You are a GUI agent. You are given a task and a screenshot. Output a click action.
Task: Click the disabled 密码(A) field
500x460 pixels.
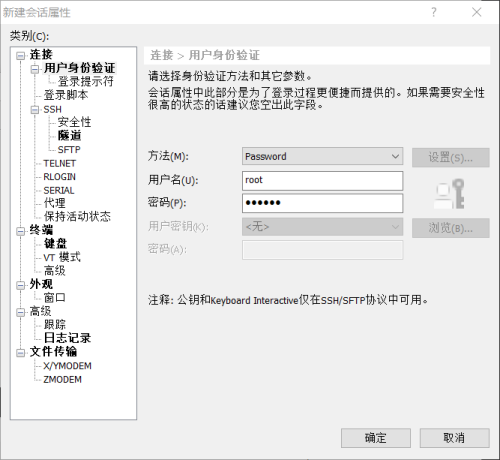pyautogui.click(x=322, y=250)
